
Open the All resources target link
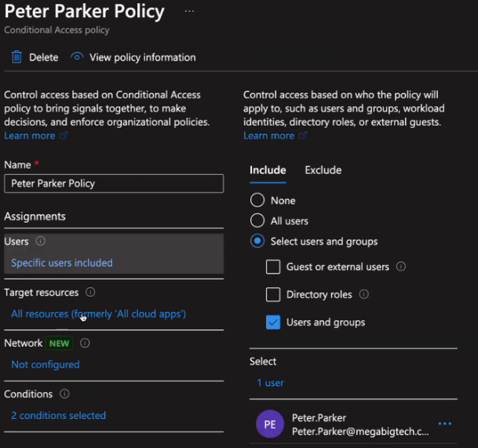click(x=98, y=314)
